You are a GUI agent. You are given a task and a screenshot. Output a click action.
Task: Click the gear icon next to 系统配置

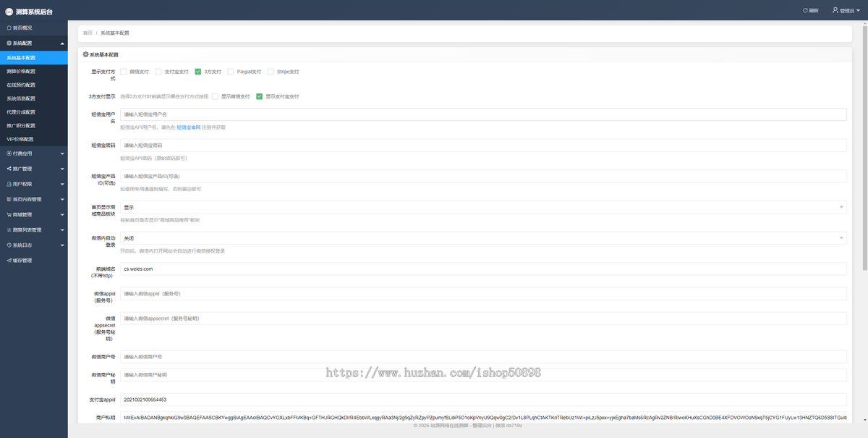[9, 43]
